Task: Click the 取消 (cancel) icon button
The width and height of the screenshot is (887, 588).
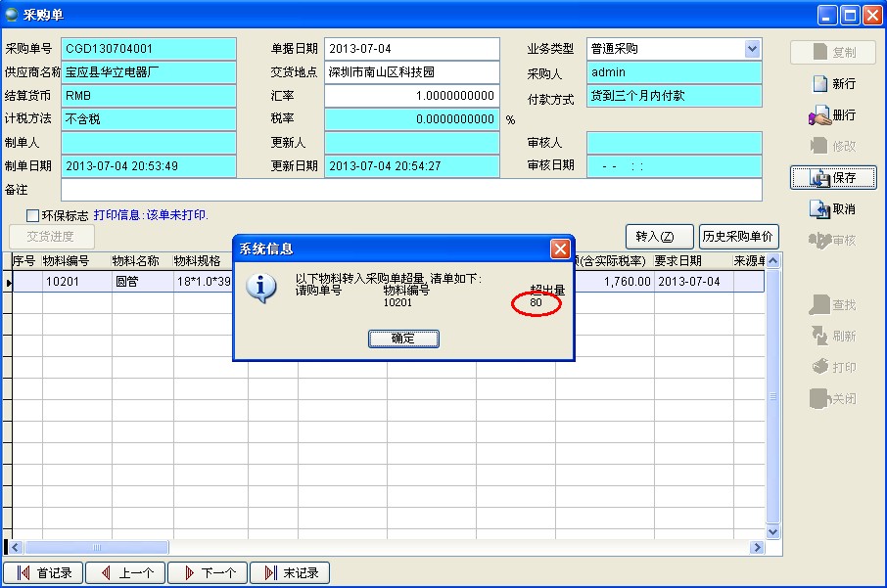Action: pyautogui.click(x=833, y=209)
